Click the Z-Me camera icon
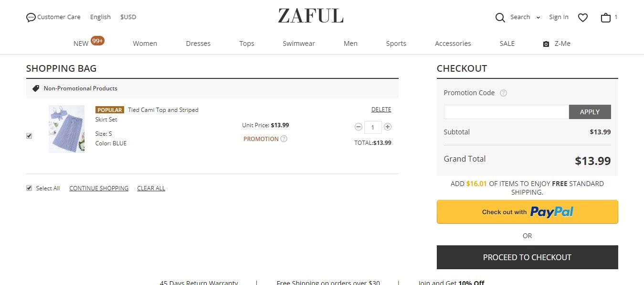 click(546, 44)
